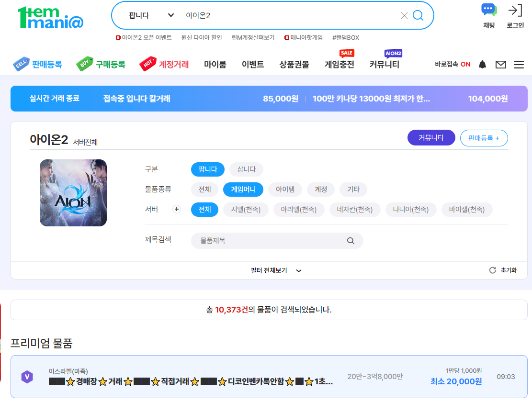Click 린M계정살펴보기 link
Viewport: 532px width, 402px height.
click(x=253, y=38)
